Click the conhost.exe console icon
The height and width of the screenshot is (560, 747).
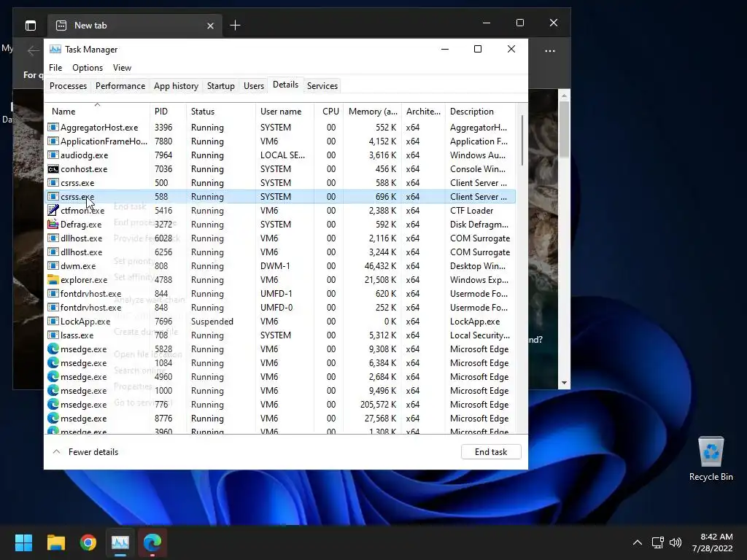(x=53, y=169)
